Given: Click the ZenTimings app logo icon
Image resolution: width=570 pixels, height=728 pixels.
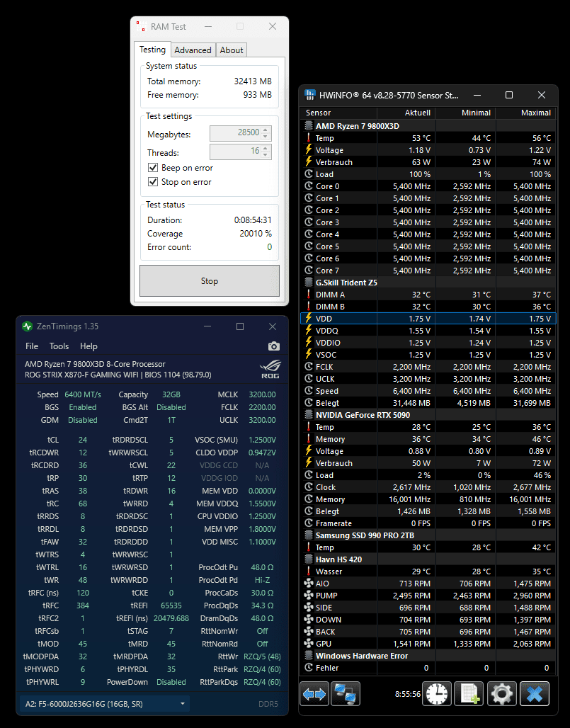Looking at the screenshot, I should 27,326.
